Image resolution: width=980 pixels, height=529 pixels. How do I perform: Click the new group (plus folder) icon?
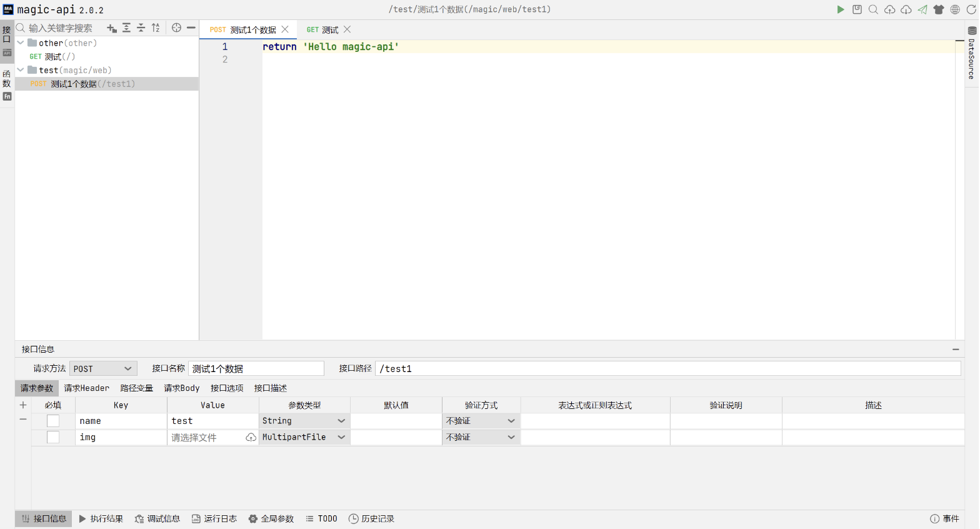[112, 28]
